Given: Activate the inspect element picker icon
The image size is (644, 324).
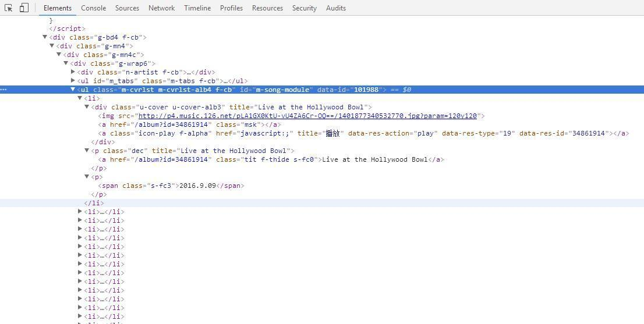Looking at the screenshot, I should pos(8,8).
